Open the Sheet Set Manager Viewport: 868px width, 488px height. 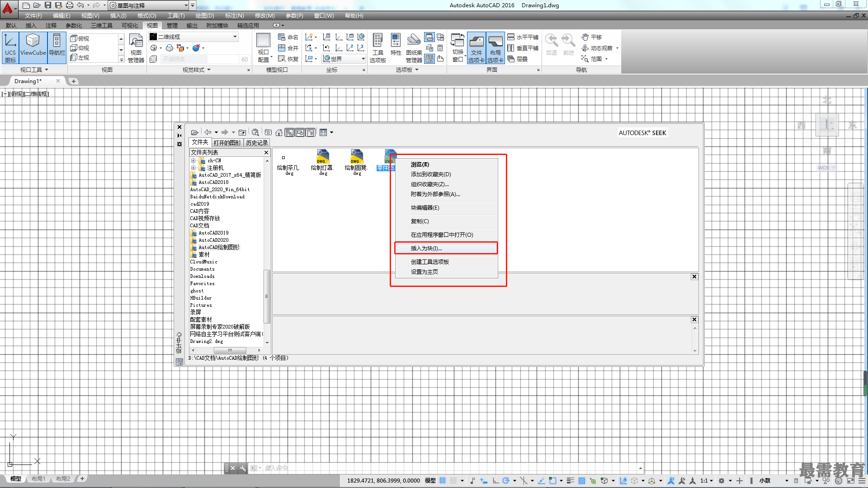414,48
